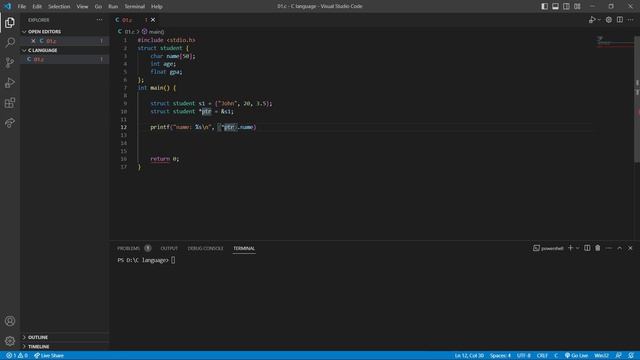Open the run button dropdown arrow
Screen dimensions: 640x360
click(599, 20)
